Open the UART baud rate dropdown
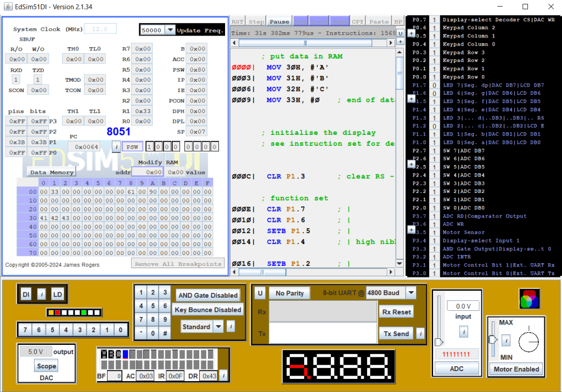562x392 pixels. 411,293
